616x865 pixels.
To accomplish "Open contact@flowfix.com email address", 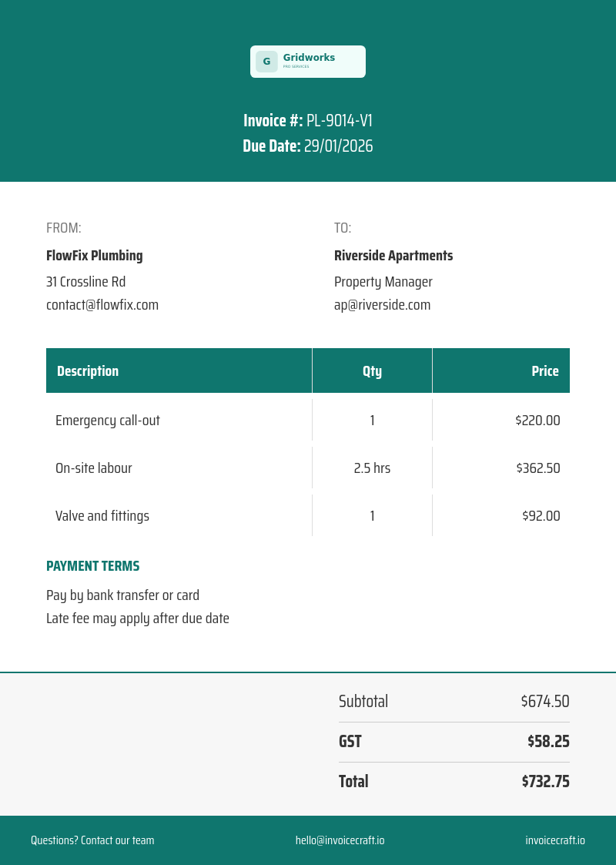I will 102,304.
